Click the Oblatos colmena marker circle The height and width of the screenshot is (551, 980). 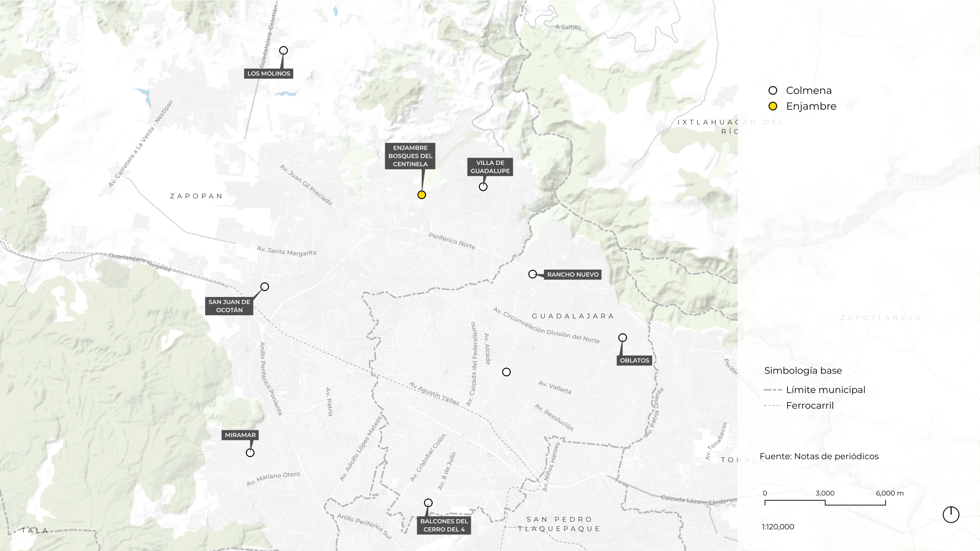point(622,337)
